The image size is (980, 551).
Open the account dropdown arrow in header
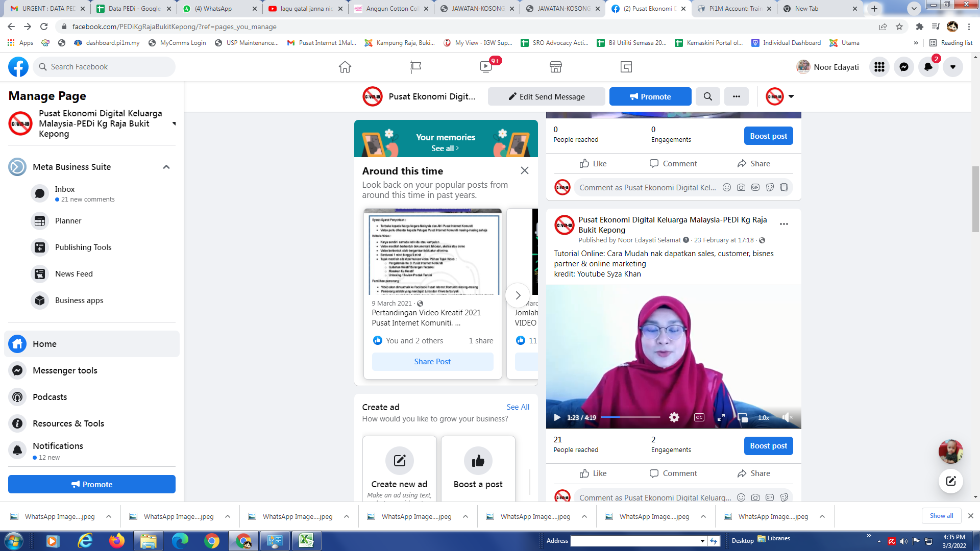pos(952,67)
